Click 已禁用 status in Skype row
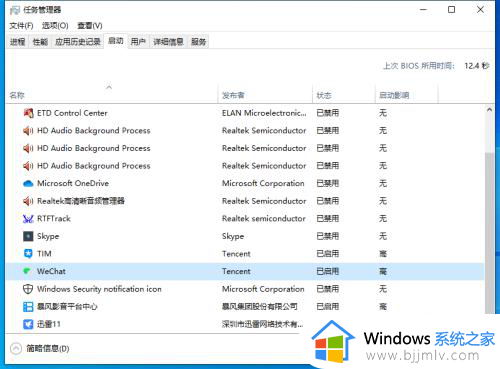500x369 pixels. point(328,236)
